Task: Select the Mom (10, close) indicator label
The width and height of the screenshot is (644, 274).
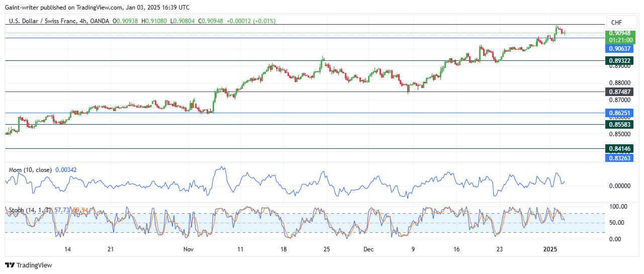Action: point(30,170)
